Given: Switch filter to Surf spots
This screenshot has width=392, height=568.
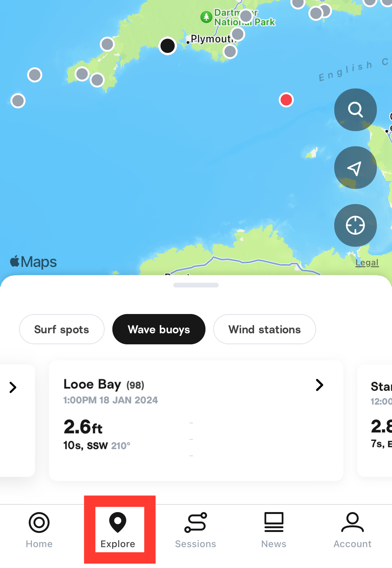Looking at the screenshot, I should point(62,329).
